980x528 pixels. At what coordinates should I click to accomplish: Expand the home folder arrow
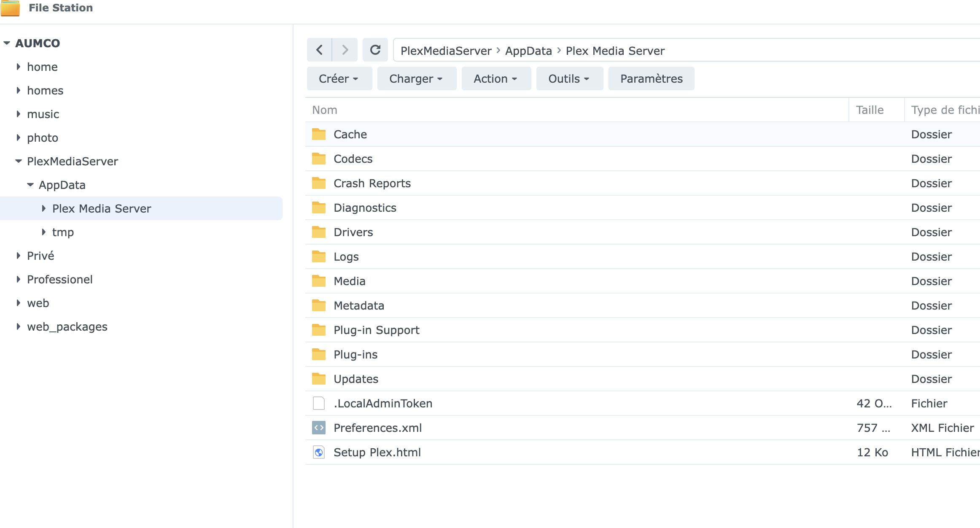pos(18,67)
